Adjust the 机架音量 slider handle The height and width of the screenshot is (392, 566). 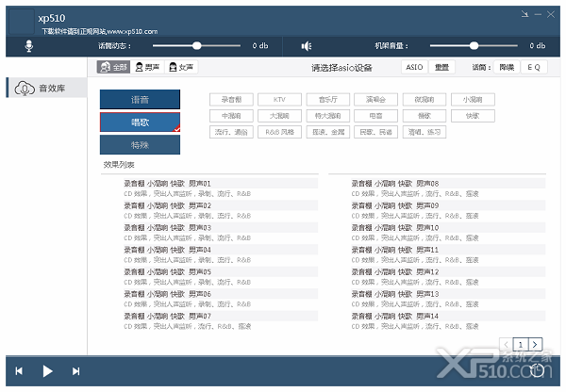point(474,46)
